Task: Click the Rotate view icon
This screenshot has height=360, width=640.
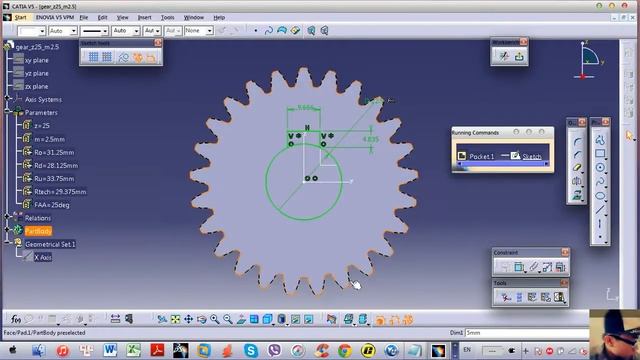Action: [x=202, y=319]
